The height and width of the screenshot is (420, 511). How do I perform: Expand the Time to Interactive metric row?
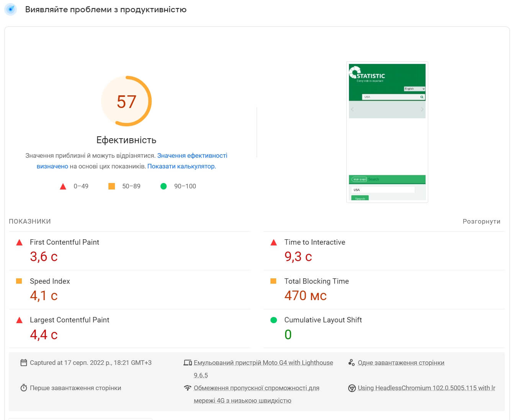click(314, 242)
